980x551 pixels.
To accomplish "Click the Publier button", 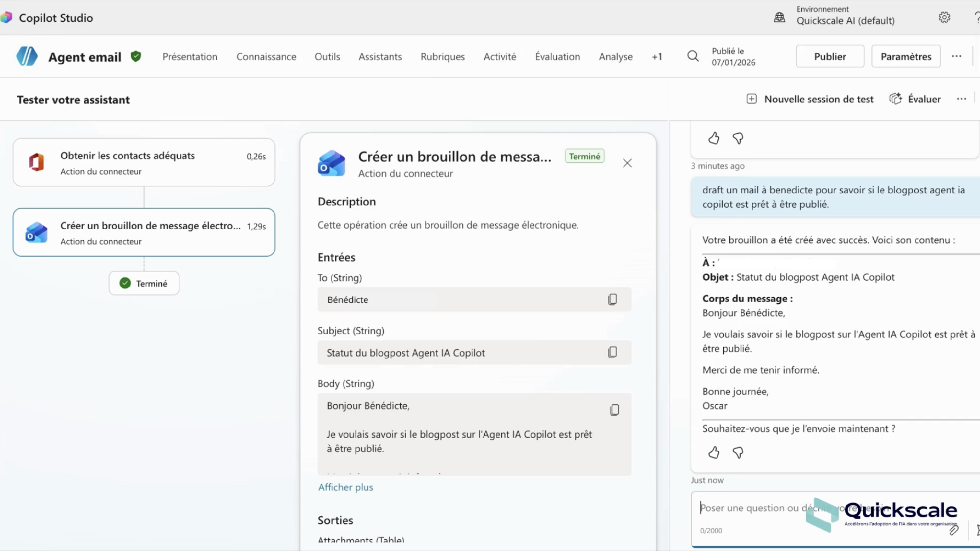I will pyautogui.click(x=829, y=56).
